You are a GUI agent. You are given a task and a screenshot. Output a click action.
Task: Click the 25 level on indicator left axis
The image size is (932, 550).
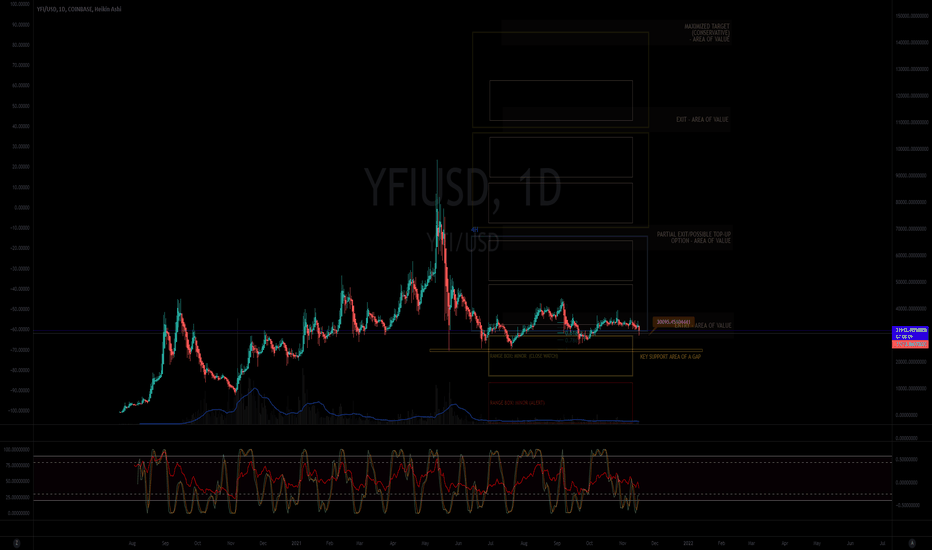(x=17, y=498)
